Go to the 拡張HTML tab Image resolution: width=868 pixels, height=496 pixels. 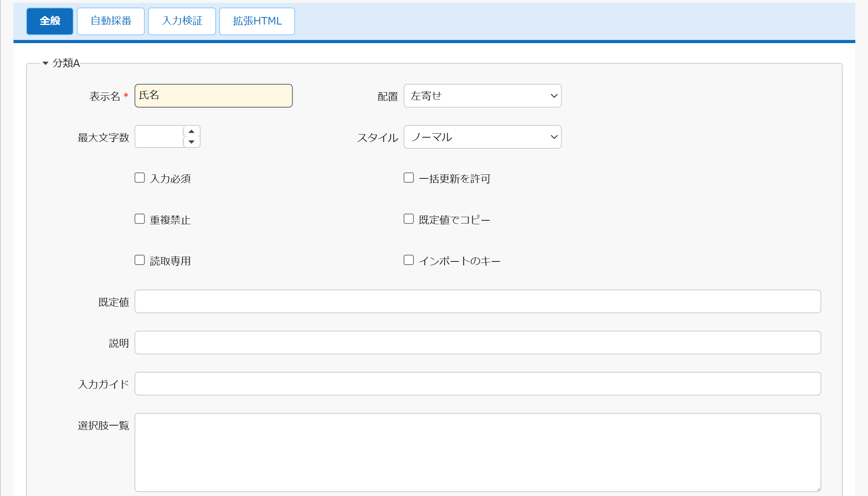(257, 21)
